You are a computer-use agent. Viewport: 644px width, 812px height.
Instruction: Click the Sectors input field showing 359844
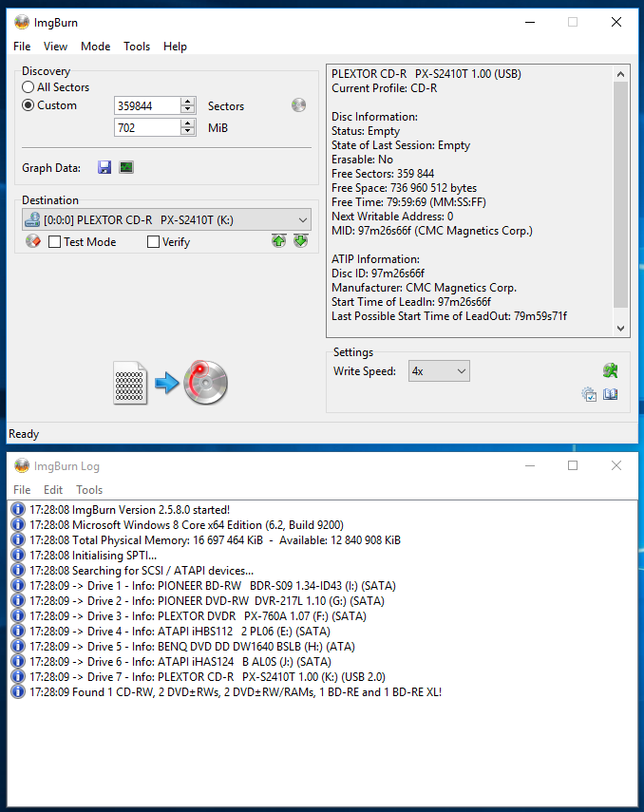coord(147,105)
